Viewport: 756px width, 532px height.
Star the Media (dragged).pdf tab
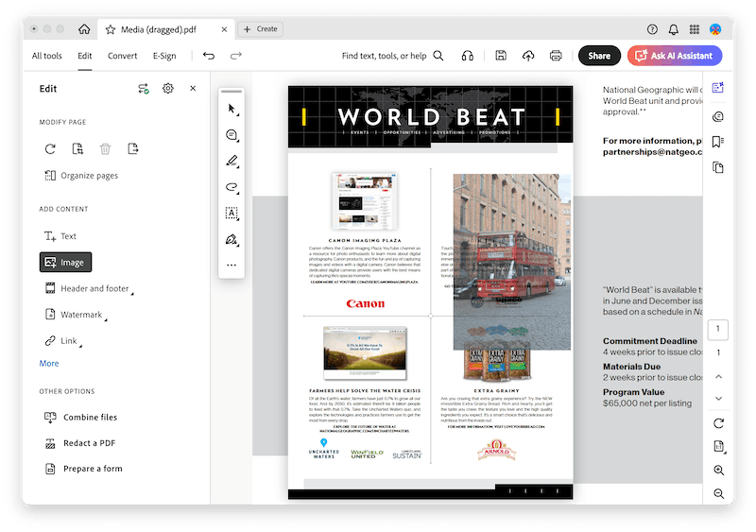[111, 29]
